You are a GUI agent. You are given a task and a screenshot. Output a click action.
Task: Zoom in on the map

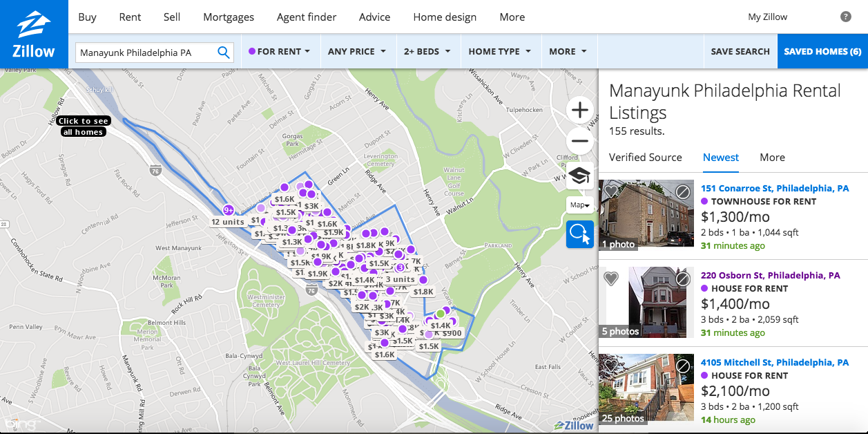coord(580,110)
